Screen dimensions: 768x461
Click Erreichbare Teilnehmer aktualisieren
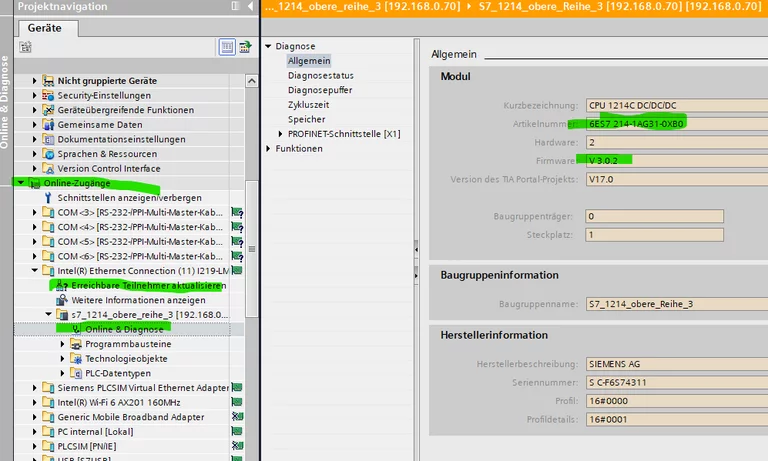(x=149, y=285)
